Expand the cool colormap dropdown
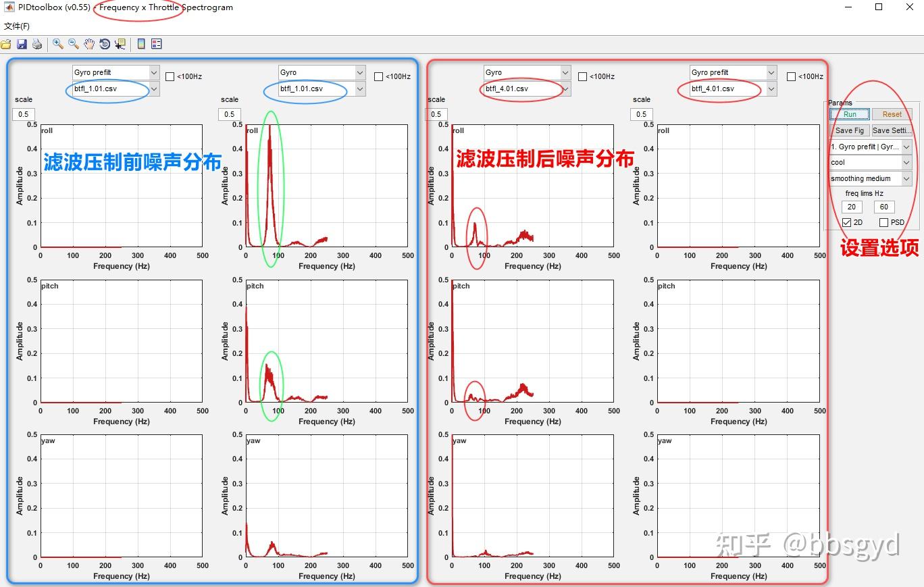The width and height of the screenshot is (924, 587). pos(871,162)
